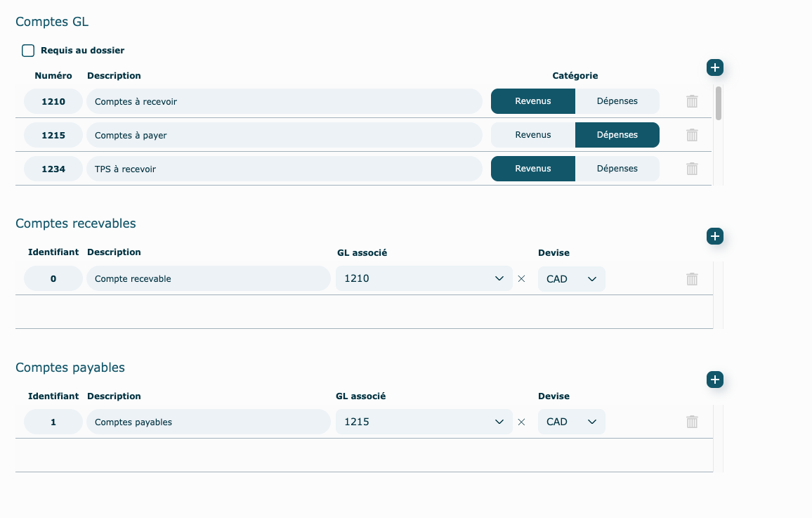Screen dimensions: 812x518
Task: Check the Requis au dossier checkbox
Action: [28, 51]
